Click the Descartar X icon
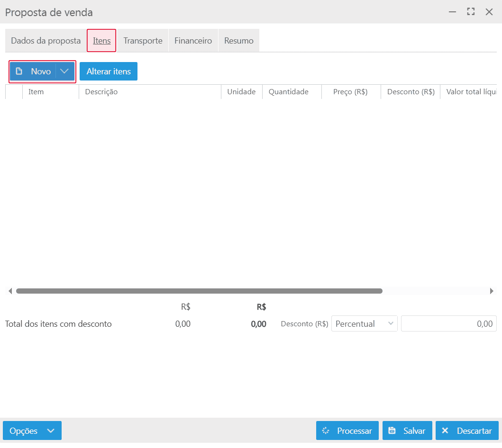The image size is (502, 448). click(x=445, y=431)
